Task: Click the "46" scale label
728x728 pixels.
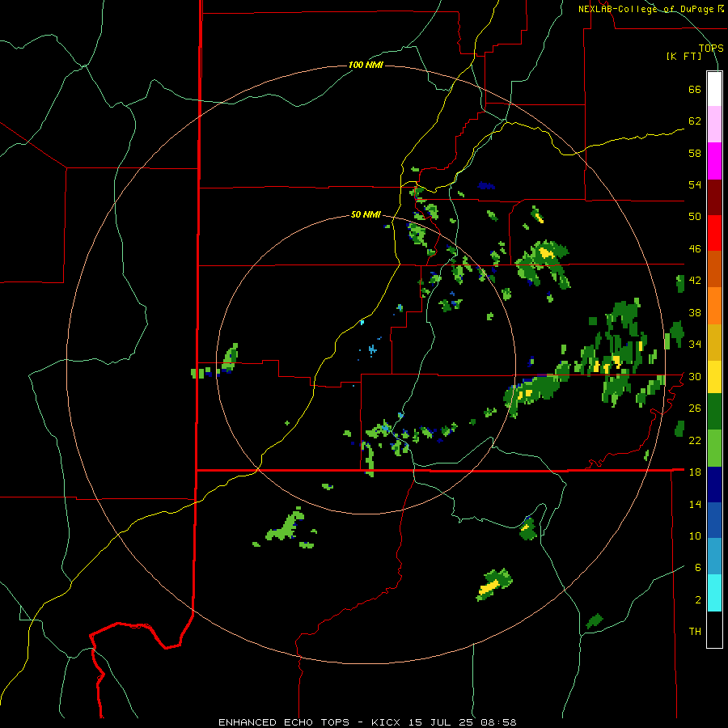Action: (695, 249)
